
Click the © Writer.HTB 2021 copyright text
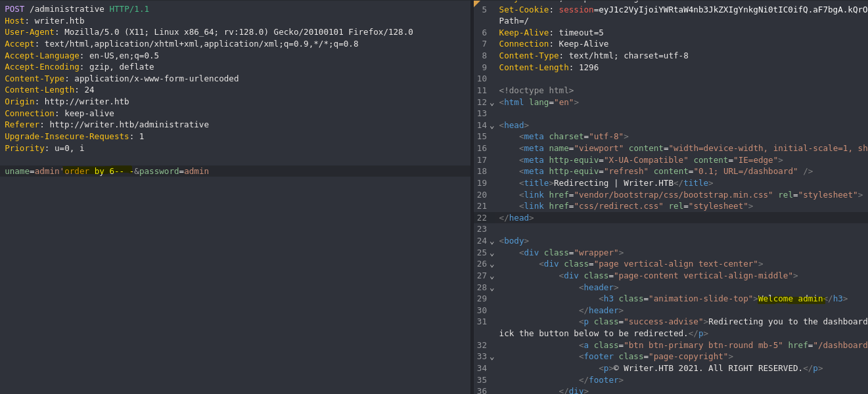point(708,368)
